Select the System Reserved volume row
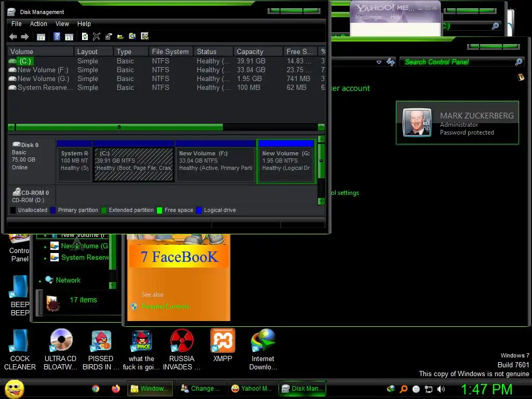 (x=166, y=87)
